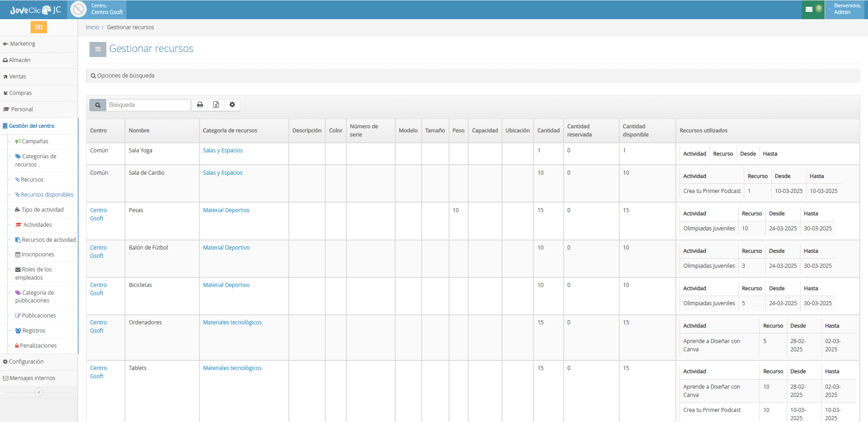The image size is (868, 422).
Task: Open the messages envelope icon
Action: coord(809,10)
